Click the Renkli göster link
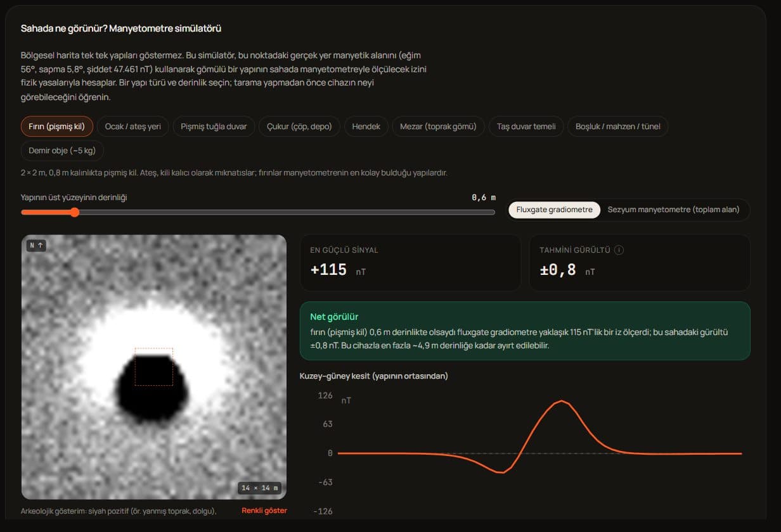The width and height of the screenshot is (781, 532). click(264, 510)
